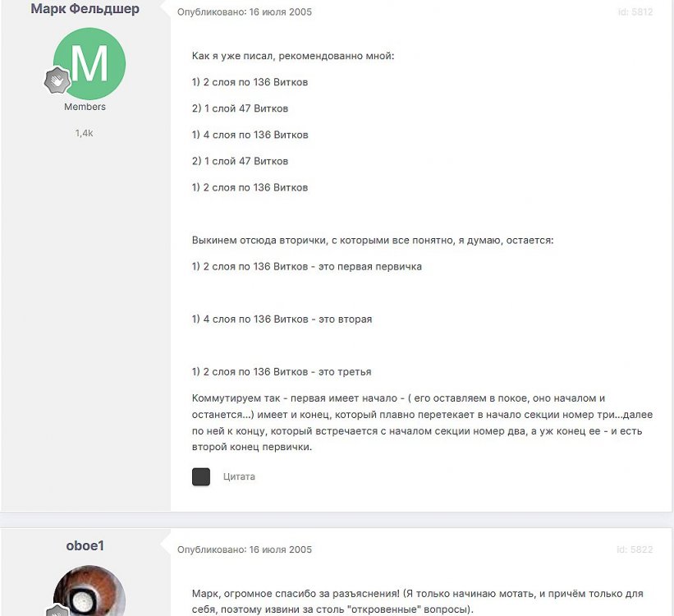
Task: Click the line '4 слоя по 136 Витков - это вторая'
Action: 282,319
